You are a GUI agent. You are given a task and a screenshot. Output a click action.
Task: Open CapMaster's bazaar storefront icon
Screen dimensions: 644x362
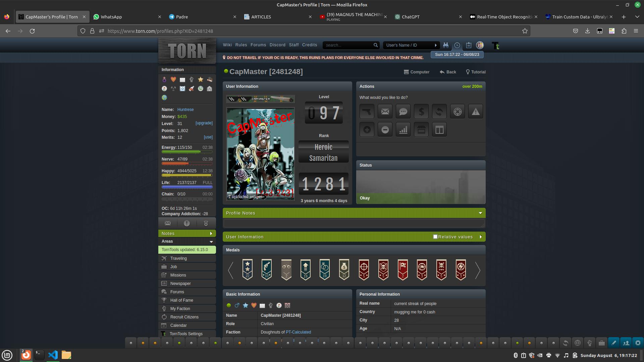click(421, 130)
